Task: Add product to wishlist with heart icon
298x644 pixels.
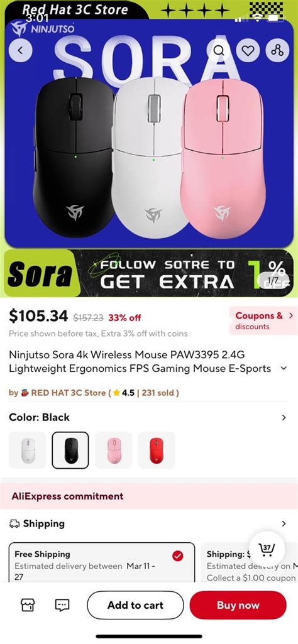Action: click(x=248, y=50)
